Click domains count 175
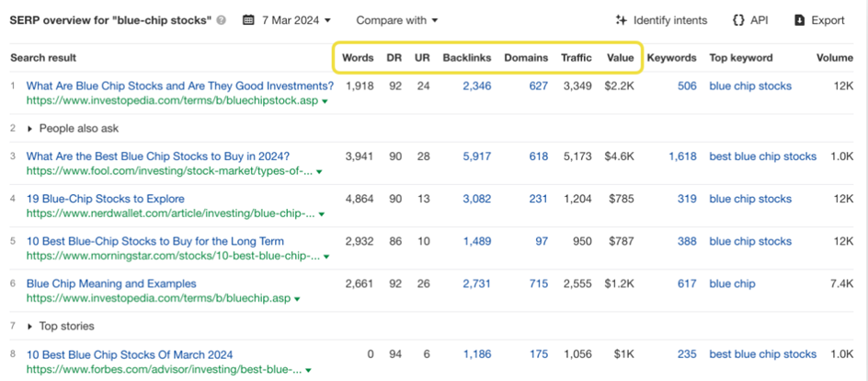 pyautogui.click(x=538, y=354)
